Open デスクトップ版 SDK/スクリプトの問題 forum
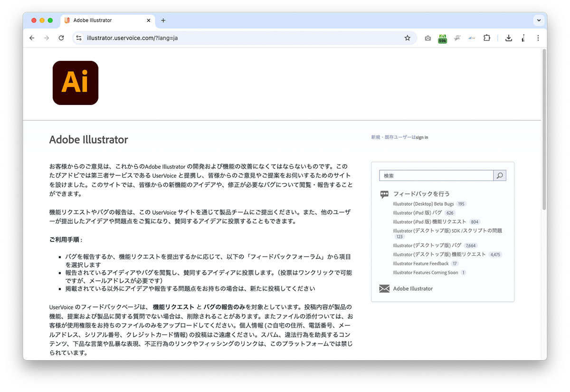 coord(447,231)
